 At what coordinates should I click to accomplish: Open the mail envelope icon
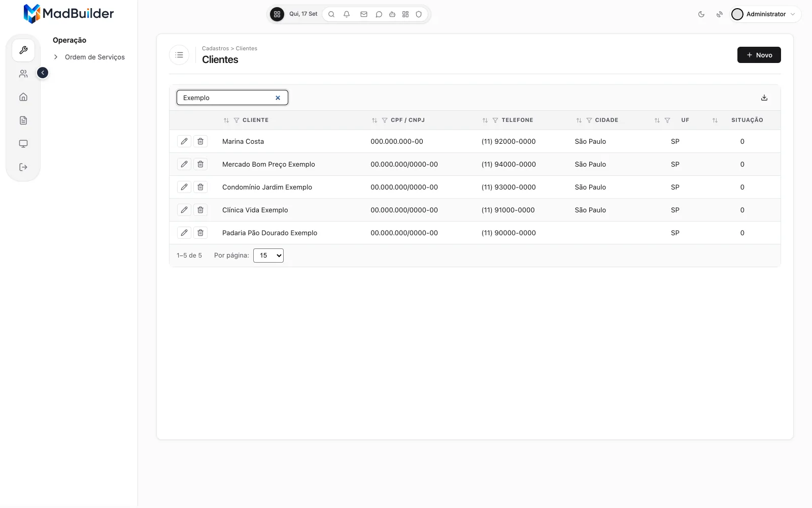pyautogui.click(x=364, y=14)
